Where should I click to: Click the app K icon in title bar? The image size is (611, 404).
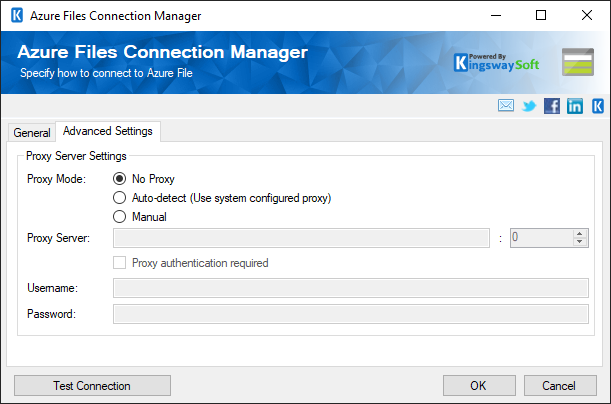[17, 16]
